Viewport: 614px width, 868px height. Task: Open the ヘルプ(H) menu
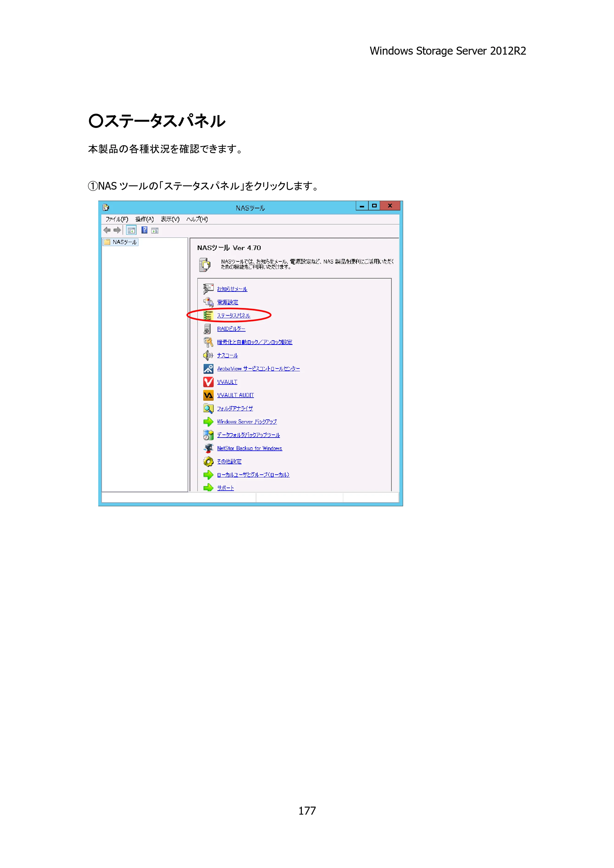coord(197,219)
